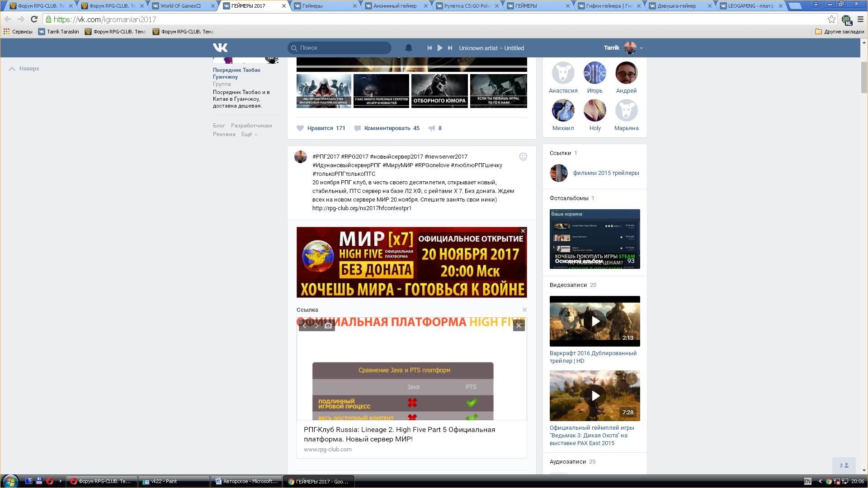Viewport: 868px width, 488px height.
Task: Collapse page with Наверх button
Action: (24, 69)
